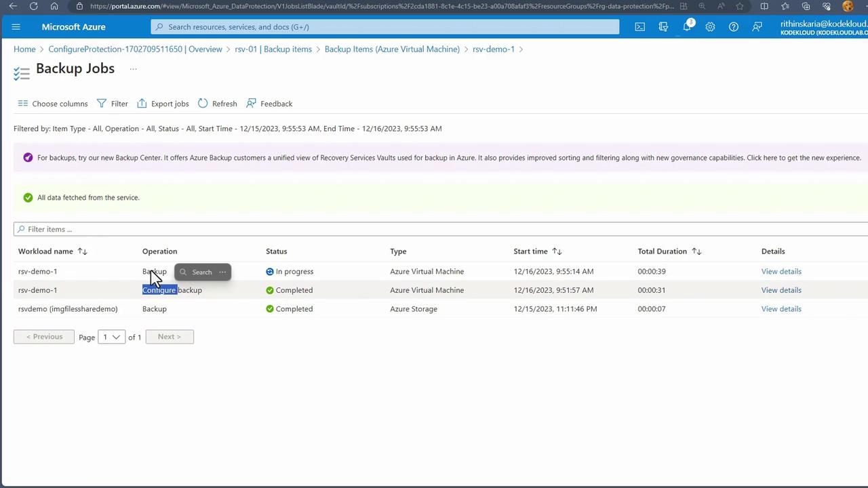Sort by Workload name arrows
This screenshot has width=868, height=488.
82,251
